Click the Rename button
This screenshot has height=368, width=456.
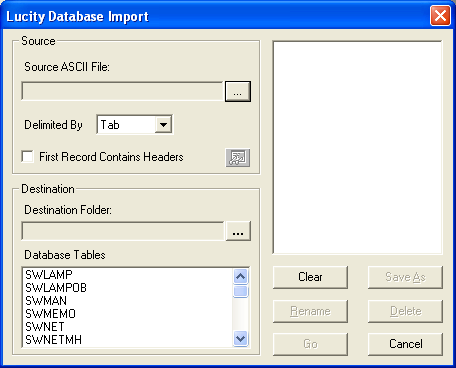pos(310,311)
